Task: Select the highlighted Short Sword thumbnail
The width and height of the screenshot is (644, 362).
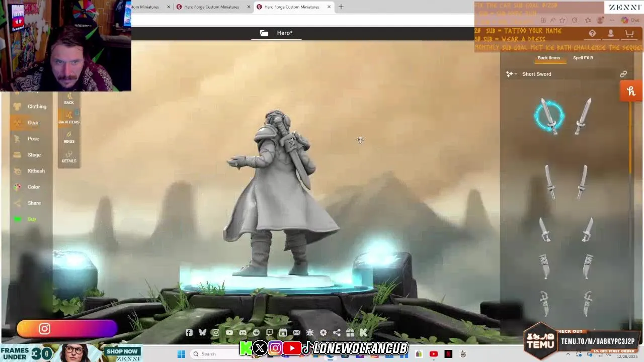Action: tap(549, 117)
